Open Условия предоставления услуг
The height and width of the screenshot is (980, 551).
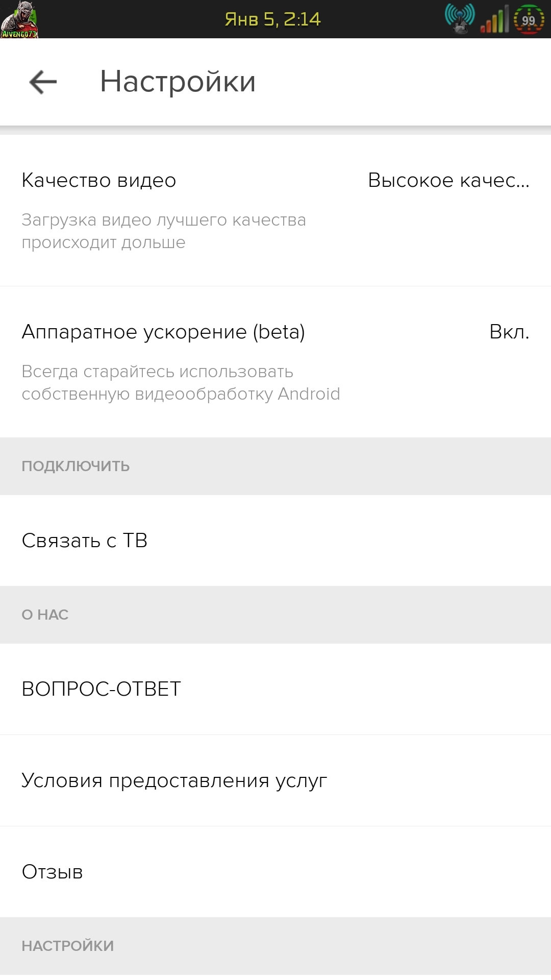(x=174, y=780)
